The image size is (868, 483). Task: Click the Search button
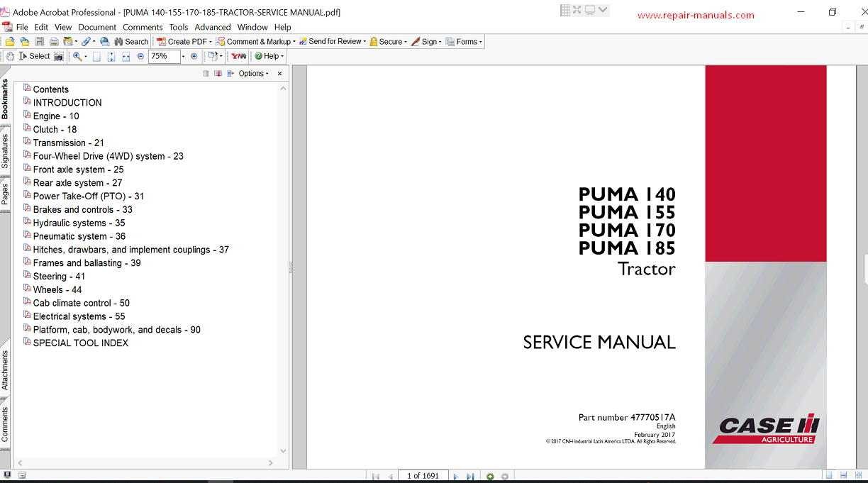(x=132, y=42)
